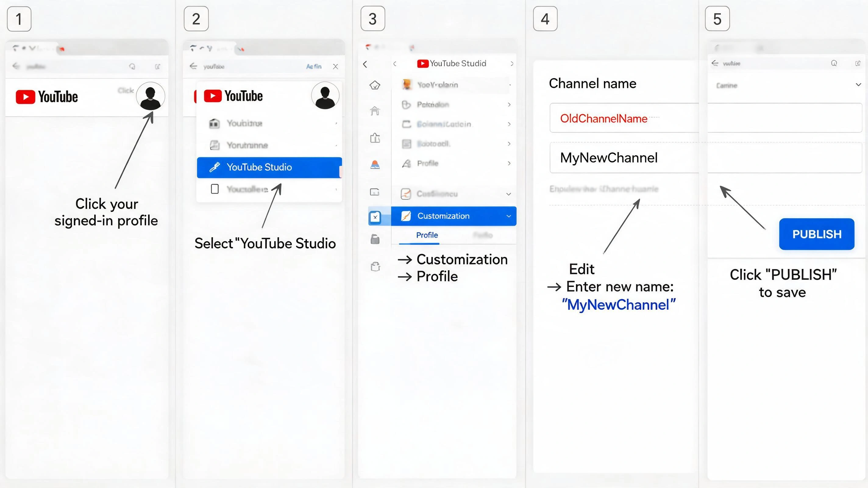Click the square icon in the last account menu entry
Screen dimensions: 868x488
(x=215, y=189)
